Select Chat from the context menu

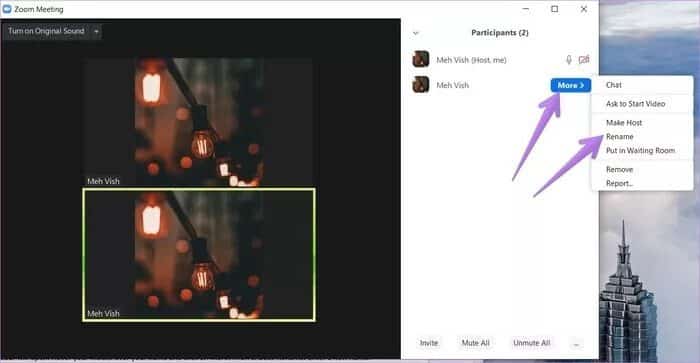(x=613, y=85)
